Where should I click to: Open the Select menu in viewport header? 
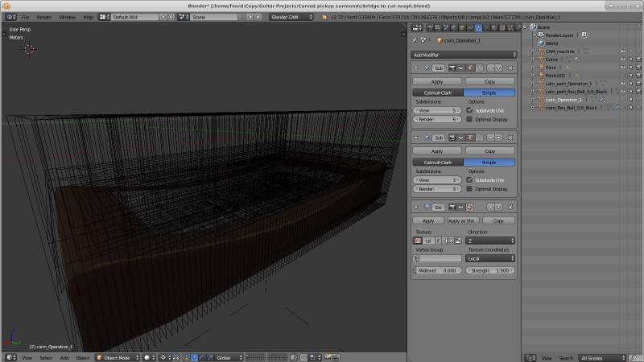47,357
